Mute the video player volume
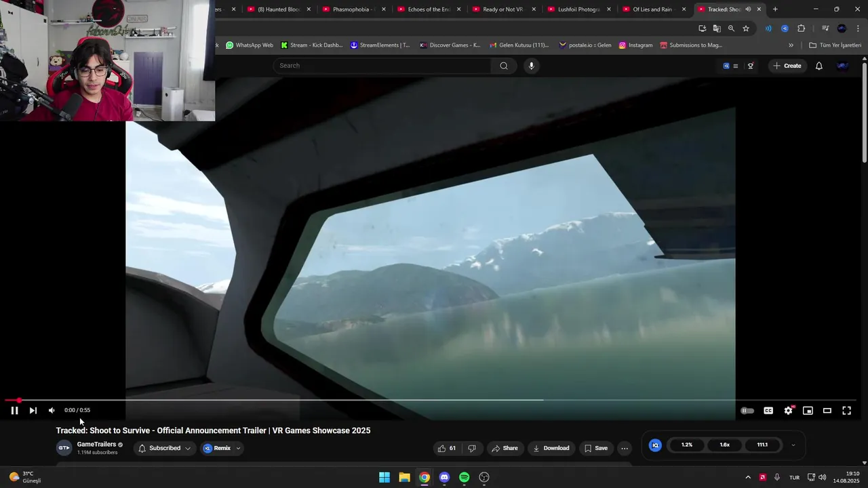The height and width of the screenshot is (488, 868). click(52, 410)
